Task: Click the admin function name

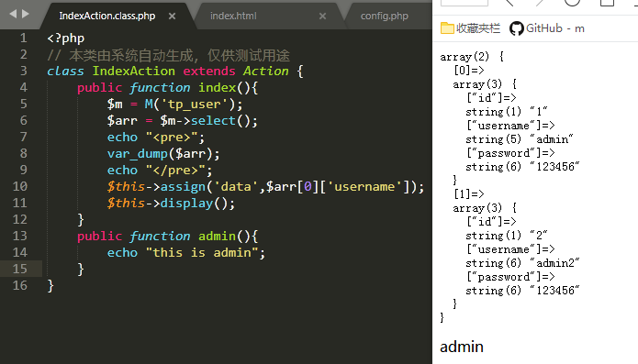Action: click(x=217, y=236)
